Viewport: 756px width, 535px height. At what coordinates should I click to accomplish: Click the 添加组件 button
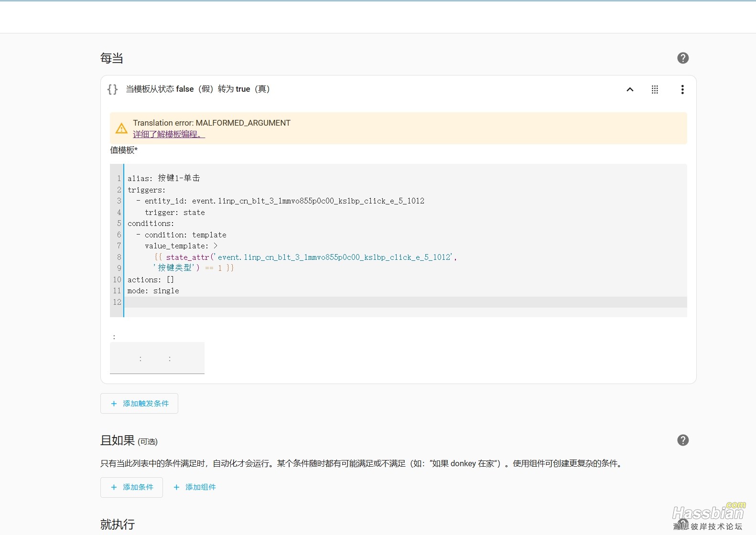point(195,487)
